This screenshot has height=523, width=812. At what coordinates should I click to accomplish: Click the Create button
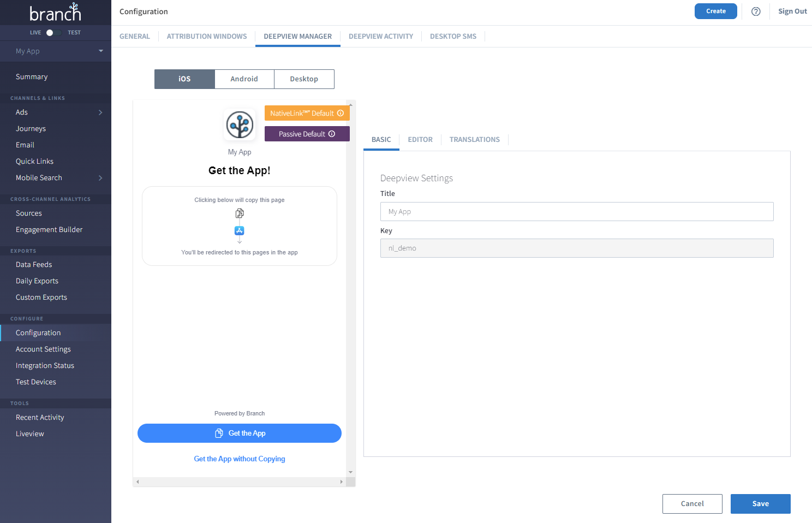(716, 11)
